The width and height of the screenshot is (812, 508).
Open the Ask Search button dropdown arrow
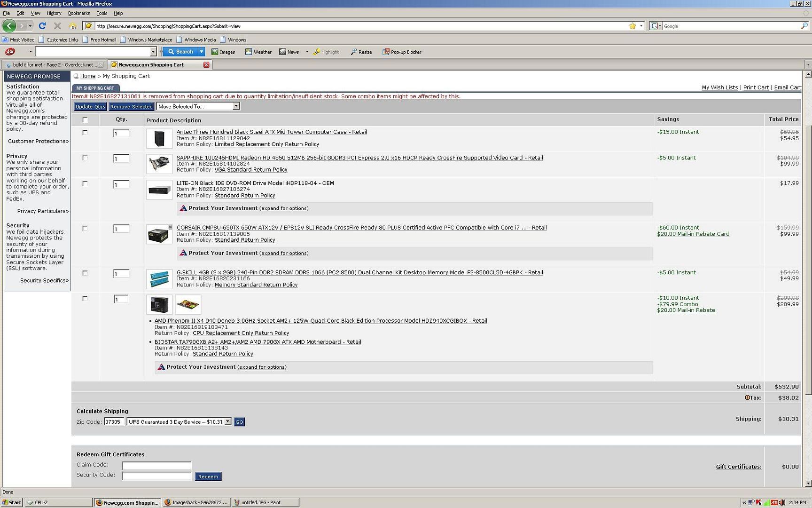pos(202,52)
